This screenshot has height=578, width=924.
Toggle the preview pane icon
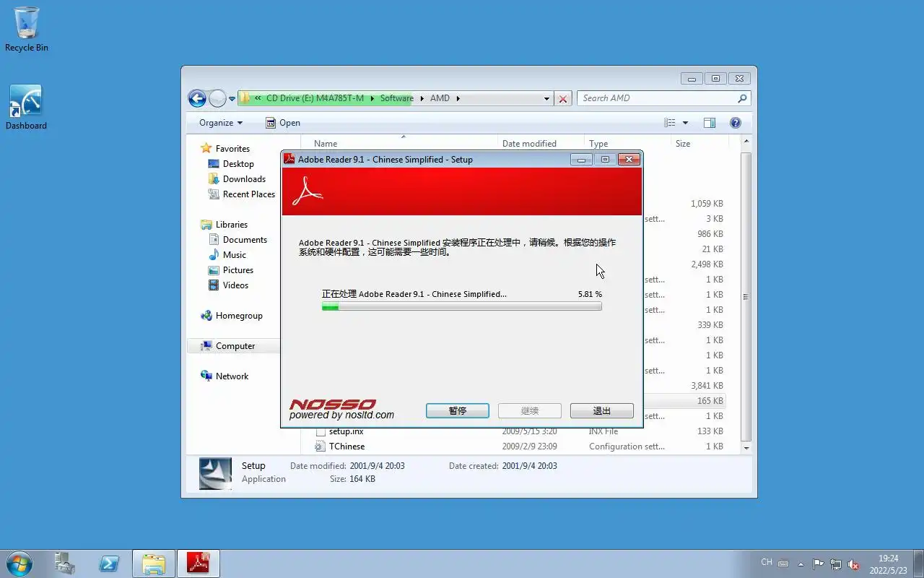(710, 123)
